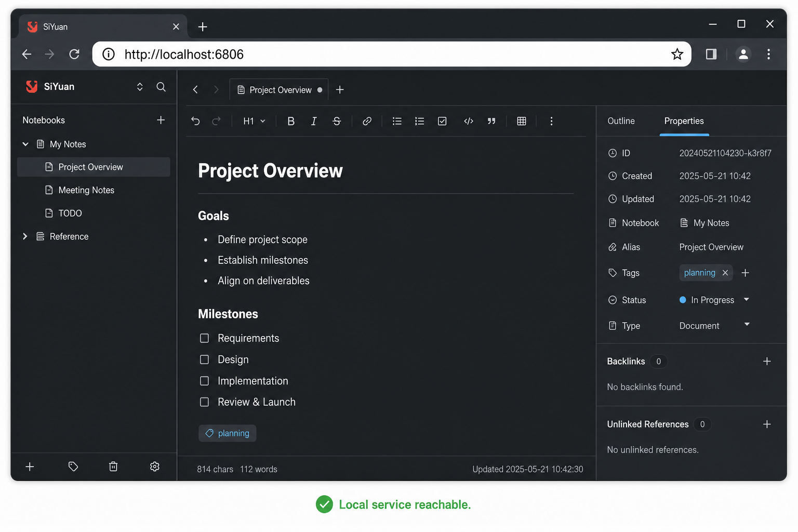This screenshot has width=798, height=532.
Task: Click the Milestones heading
Action: point(228,314)
